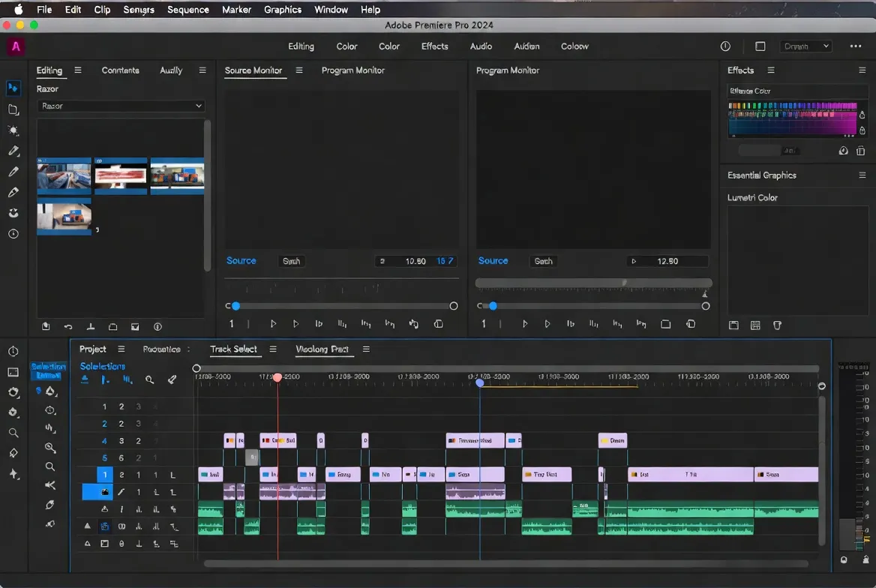Play the clip in Source Monitor
The width and height of the screenshot is (876, 588).
[x=273, y=323]
